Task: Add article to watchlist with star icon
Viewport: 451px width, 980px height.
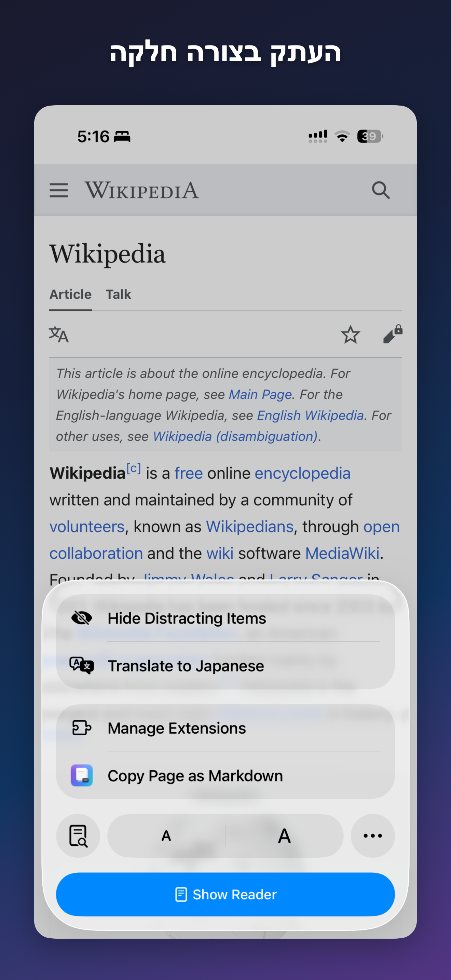Action: click(350, 335)
